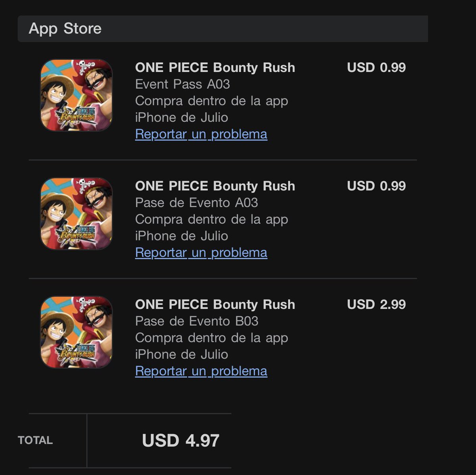Click the second ONE PIECE Bounty Rush title
The image size is (476, 475).
pos(215,186)
